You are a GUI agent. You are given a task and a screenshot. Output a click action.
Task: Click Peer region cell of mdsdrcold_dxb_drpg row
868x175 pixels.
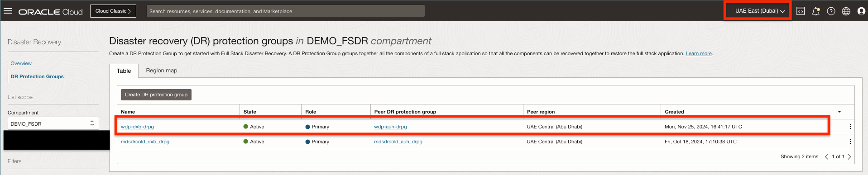(554, 142)
